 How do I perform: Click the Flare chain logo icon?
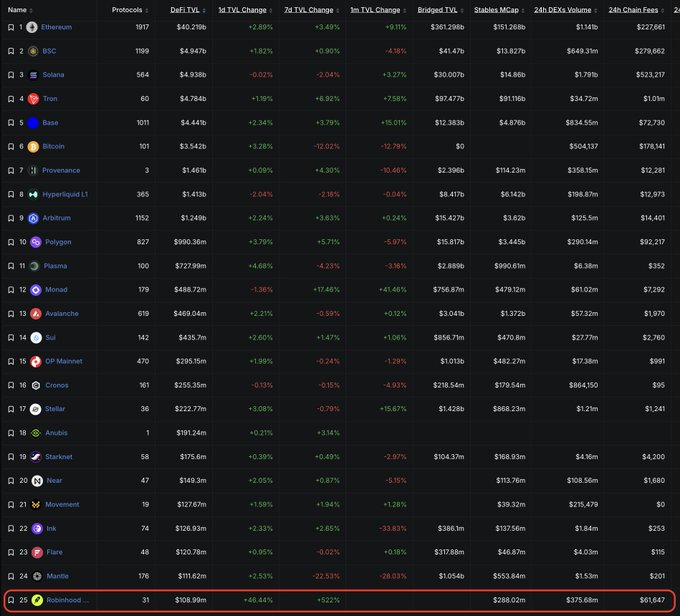tap(37, 552)
